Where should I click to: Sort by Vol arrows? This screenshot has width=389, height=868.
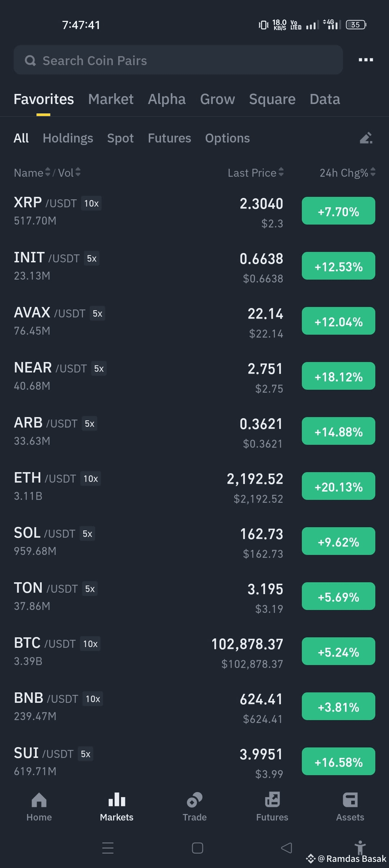[x=78, y=172]
